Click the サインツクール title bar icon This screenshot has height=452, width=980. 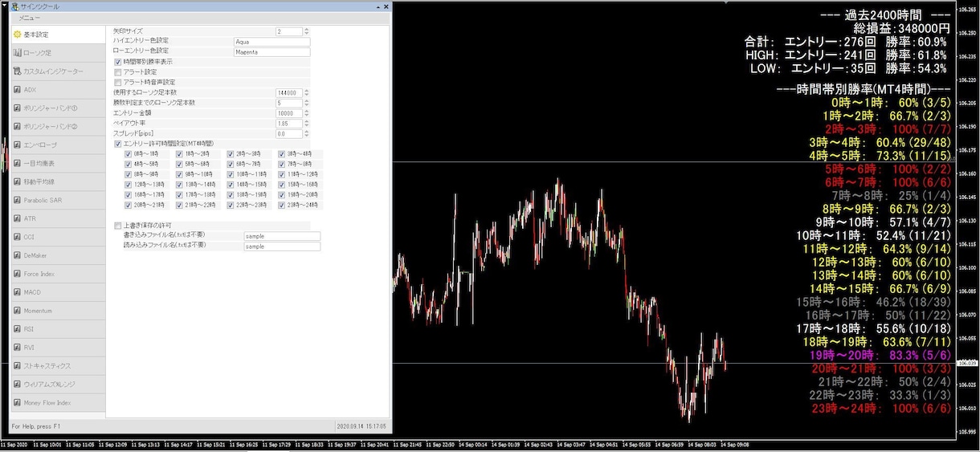pyautogui.click(x=15, y=6)
